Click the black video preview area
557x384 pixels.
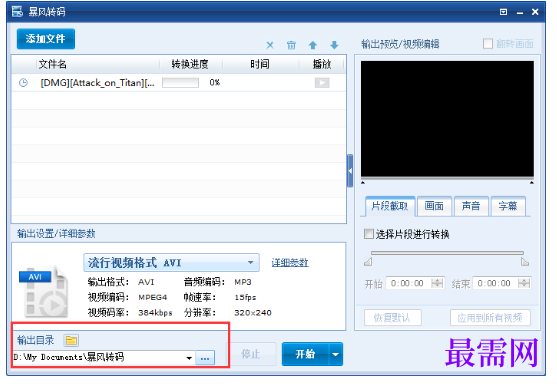point(447,119)
